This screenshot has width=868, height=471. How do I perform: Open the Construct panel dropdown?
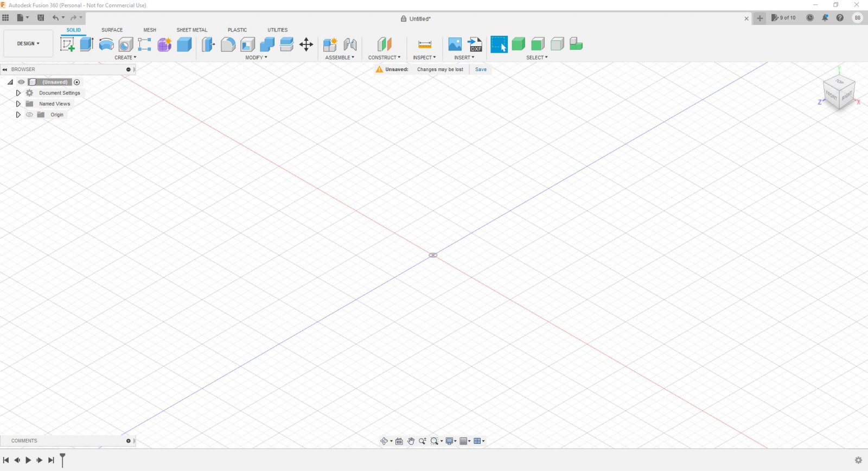[384, 58]
